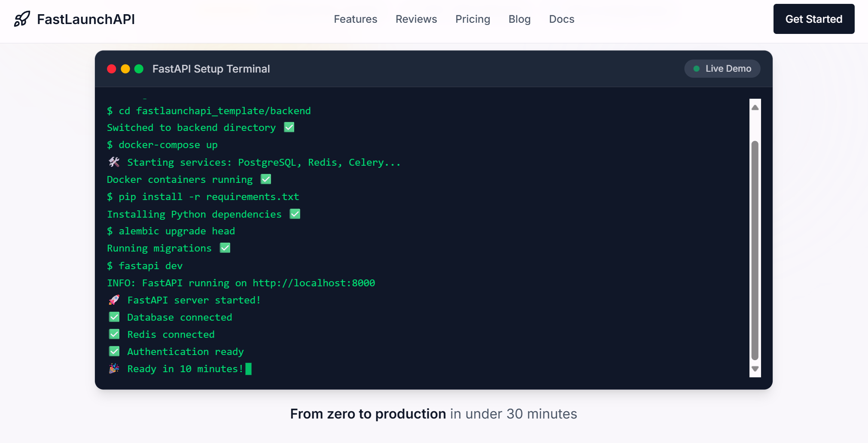
Task: Click the terminal vertical scrollbar thumb
Action: [x=755, y=250]
